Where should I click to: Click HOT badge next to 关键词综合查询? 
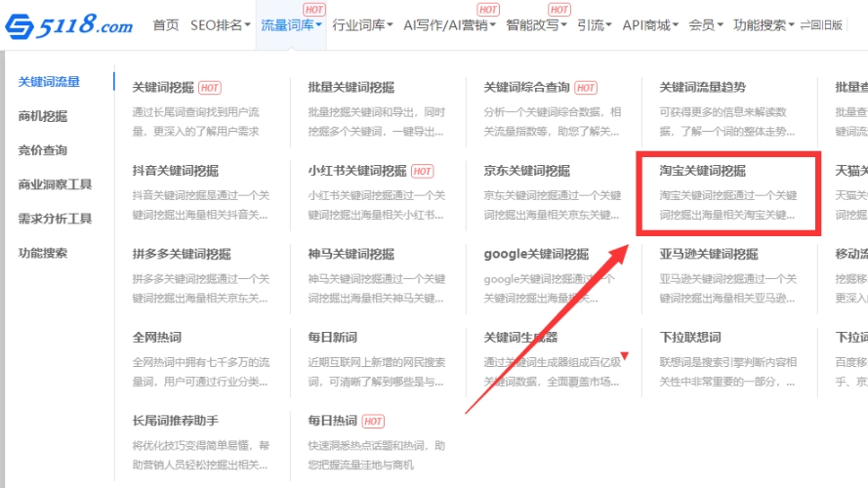tap(585, 88)
